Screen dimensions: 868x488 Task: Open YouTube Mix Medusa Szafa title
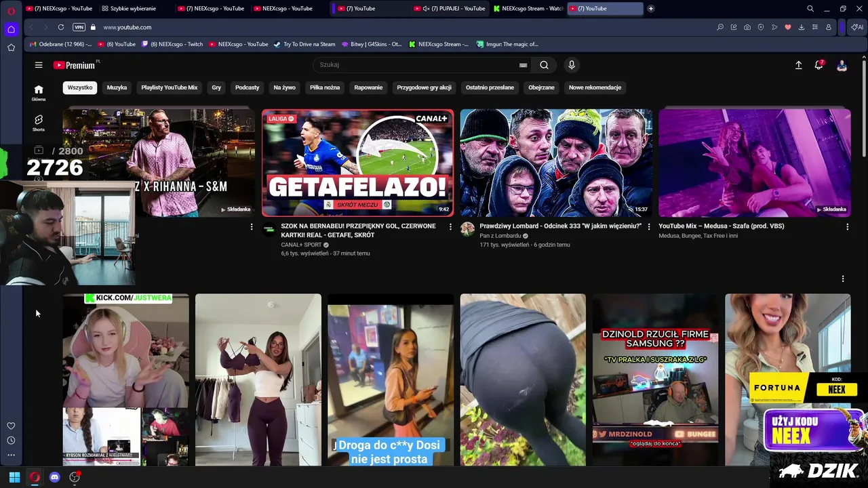click(x=722, y=226)
